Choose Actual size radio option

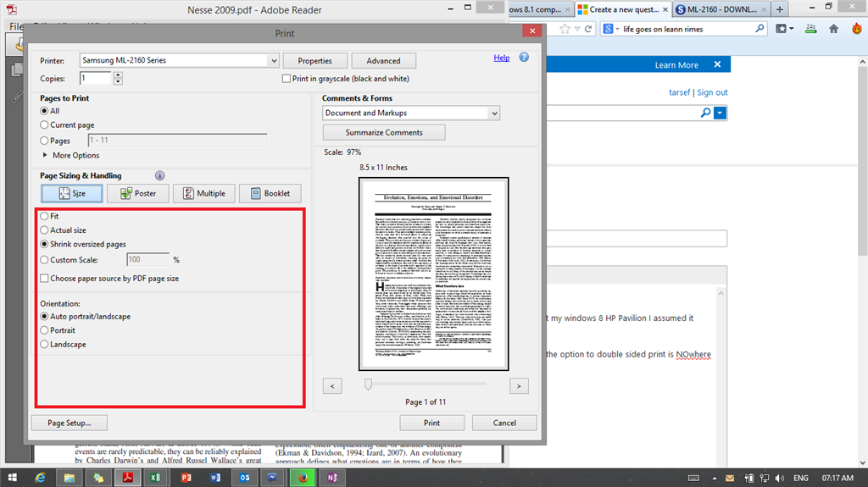point(44,230)
